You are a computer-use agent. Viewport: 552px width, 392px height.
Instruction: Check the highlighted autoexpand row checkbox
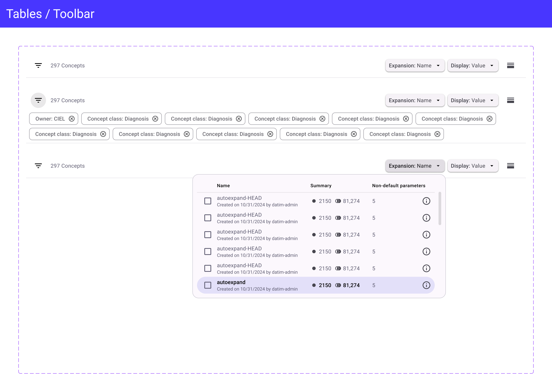pyautogui.click(x=208, y=285)
